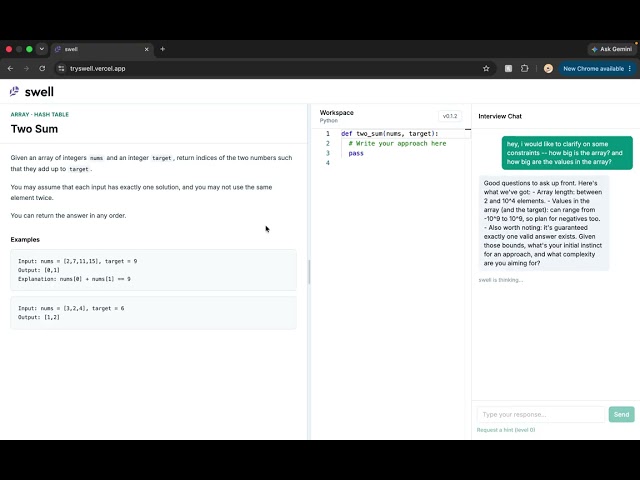Click the ARRAY · HASH TABLE tag
Viewport: 640px width, 480px height.
click(x=40, y=114)
